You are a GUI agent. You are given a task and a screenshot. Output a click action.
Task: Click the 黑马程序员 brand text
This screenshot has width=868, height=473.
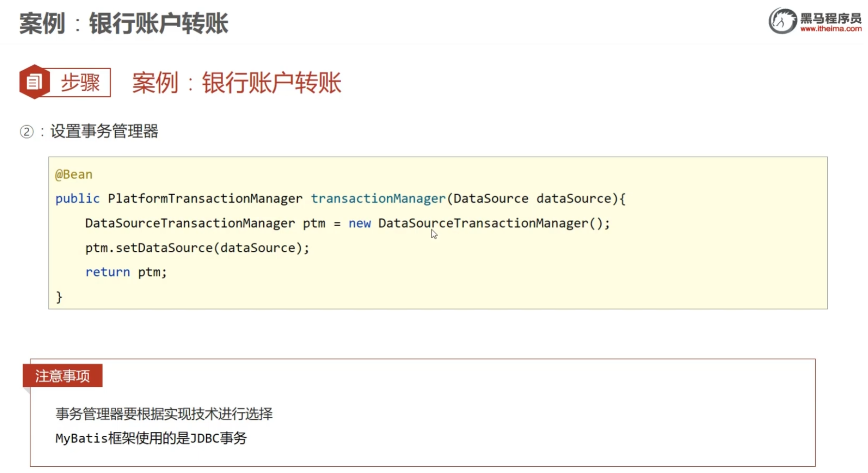click(x=831, y=18)
